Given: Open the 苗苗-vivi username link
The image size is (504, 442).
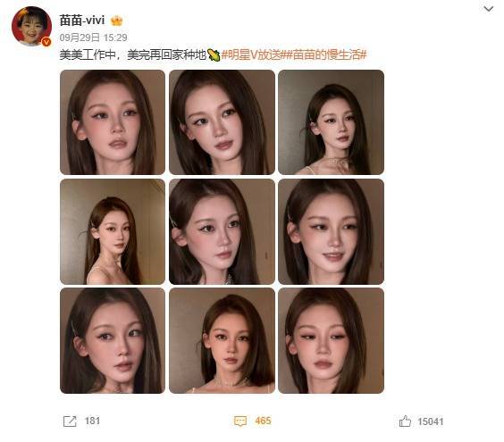Looking at the screenshot, I should tap(82, 21).
